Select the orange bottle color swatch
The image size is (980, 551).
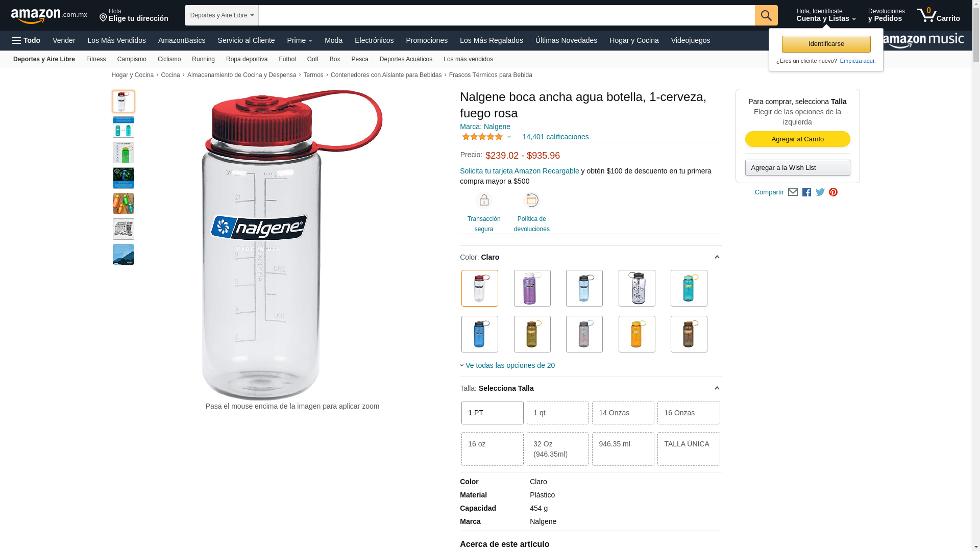[636, 334]
